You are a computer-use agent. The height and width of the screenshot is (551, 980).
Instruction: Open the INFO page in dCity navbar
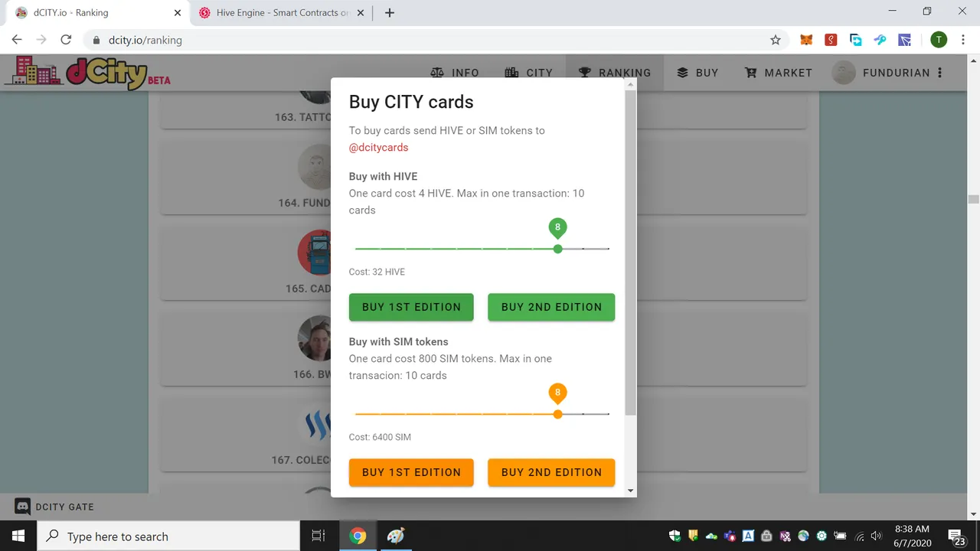click(455, 73)
